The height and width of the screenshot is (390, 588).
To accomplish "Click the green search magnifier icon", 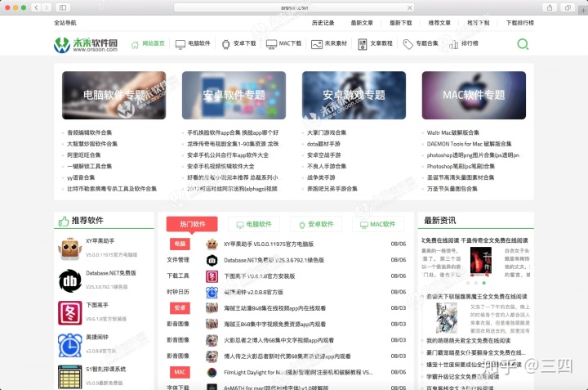I will 523,44.
